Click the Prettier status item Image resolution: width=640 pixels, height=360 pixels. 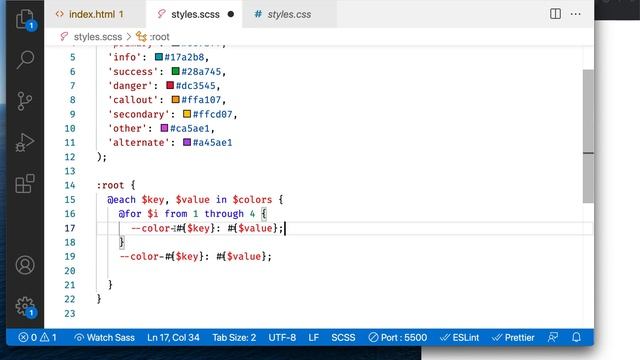pyautogui.click(x=513, y=338)
